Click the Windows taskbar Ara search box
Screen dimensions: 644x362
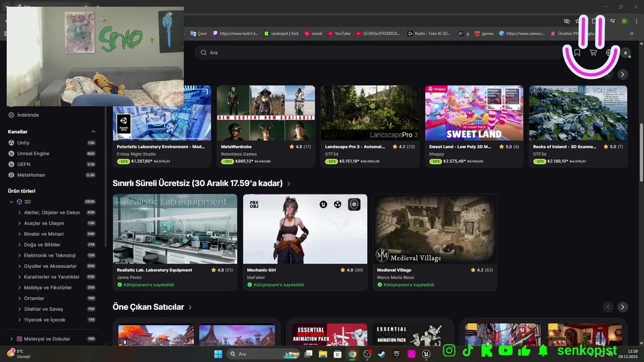click(x=264, y=354)
